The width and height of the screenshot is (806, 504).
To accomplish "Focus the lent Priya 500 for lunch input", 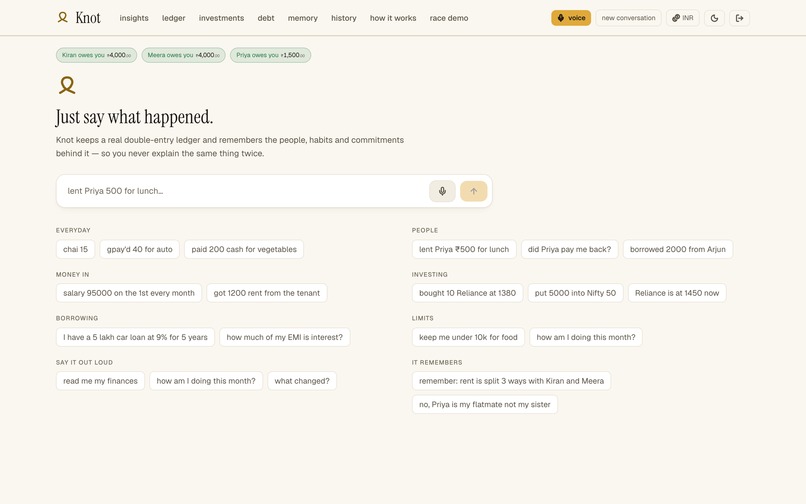I will click(242, 191).
